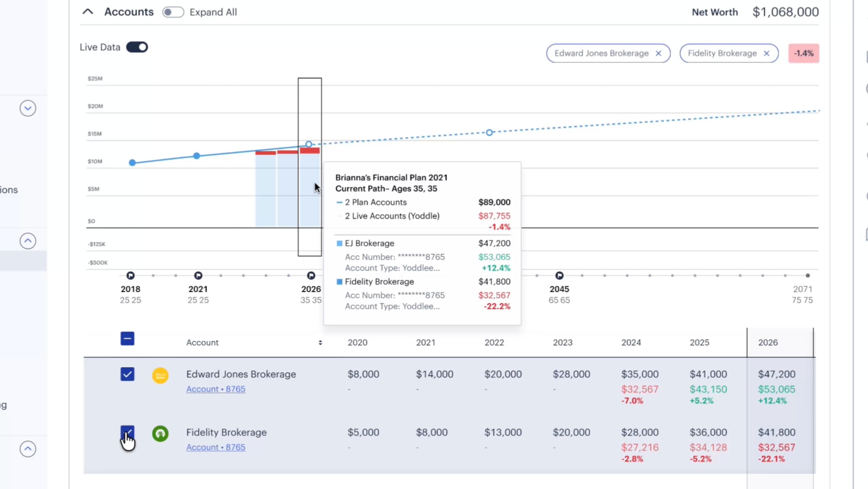Collapse the bottom sidebar up-chevron circle
The height and width of the screenshot is (489, 868).
point(27,449)
